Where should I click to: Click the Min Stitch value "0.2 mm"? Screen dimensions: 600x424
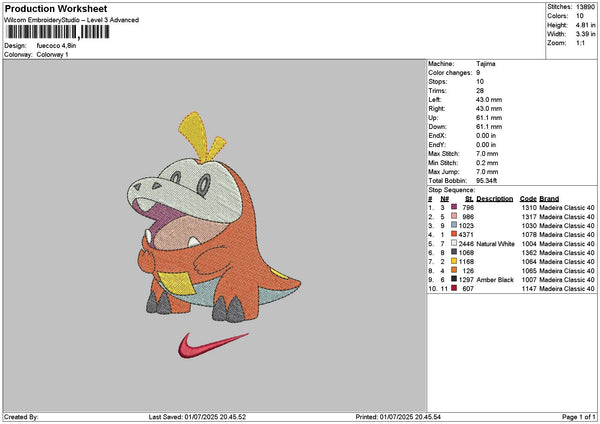pos(487,163)
